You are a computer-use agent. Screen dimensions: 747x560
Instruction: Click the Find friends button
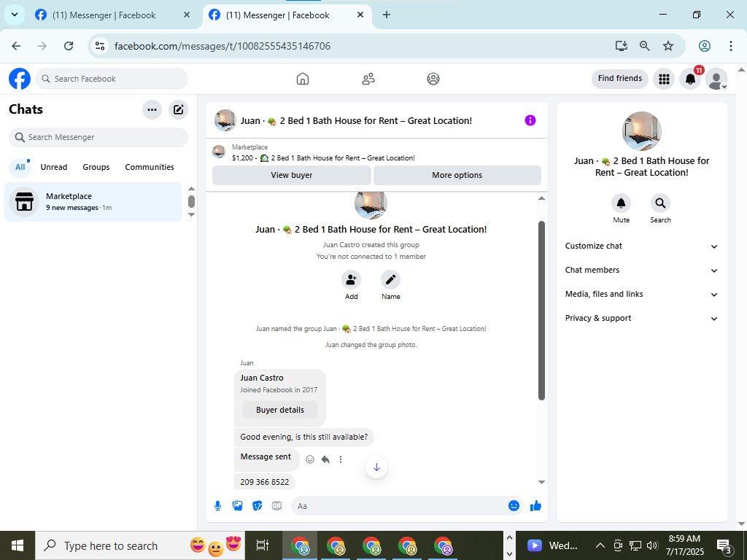620,79
